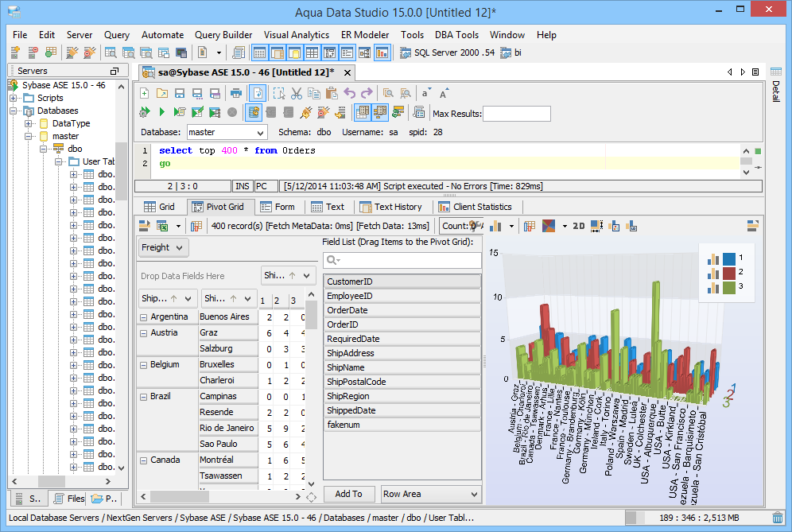Switch to the Grid results tab

(x=160, y=207)
